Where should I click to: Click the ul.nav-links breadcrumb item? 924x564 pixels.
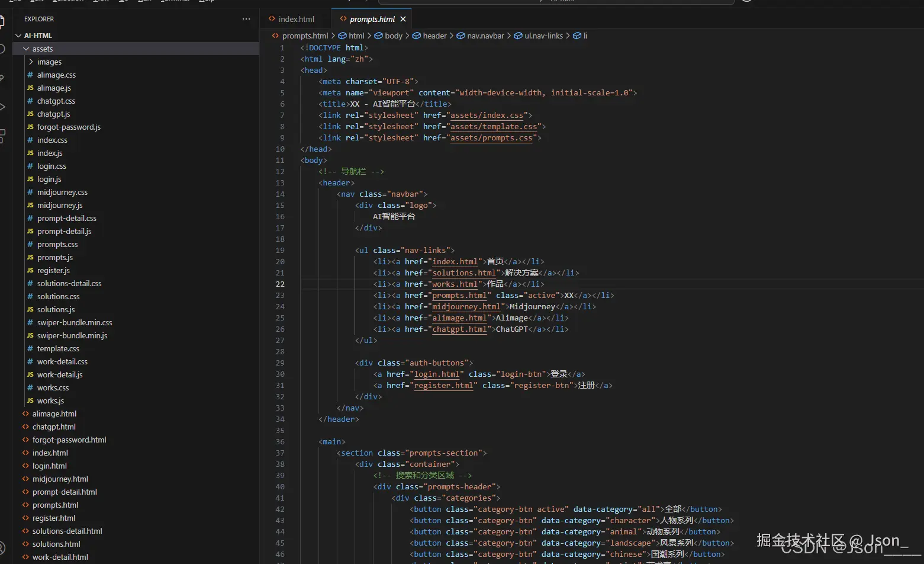click(543, 36)
